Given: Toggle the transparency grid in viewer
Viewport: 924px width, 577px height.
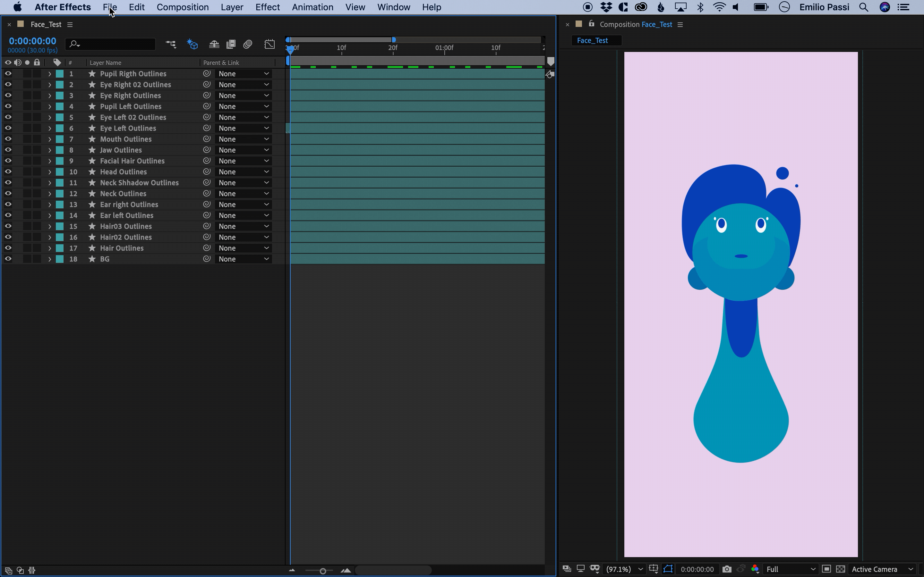Looking at the screenshot, I should coord(840,569).
